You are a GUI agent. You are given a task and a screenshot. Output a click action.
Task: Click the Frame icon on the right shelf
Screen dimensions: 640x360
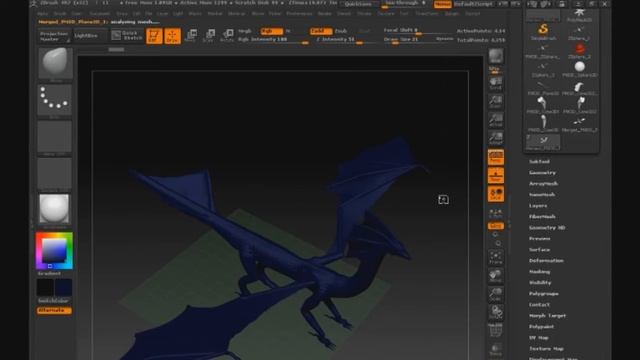[496, 257]
